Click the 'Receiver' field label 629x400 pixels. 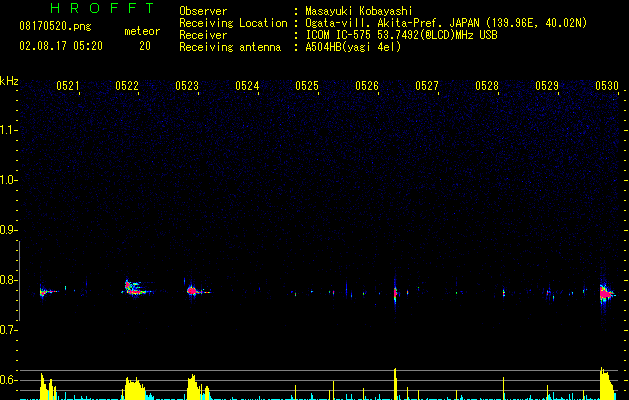pos(203,35)
